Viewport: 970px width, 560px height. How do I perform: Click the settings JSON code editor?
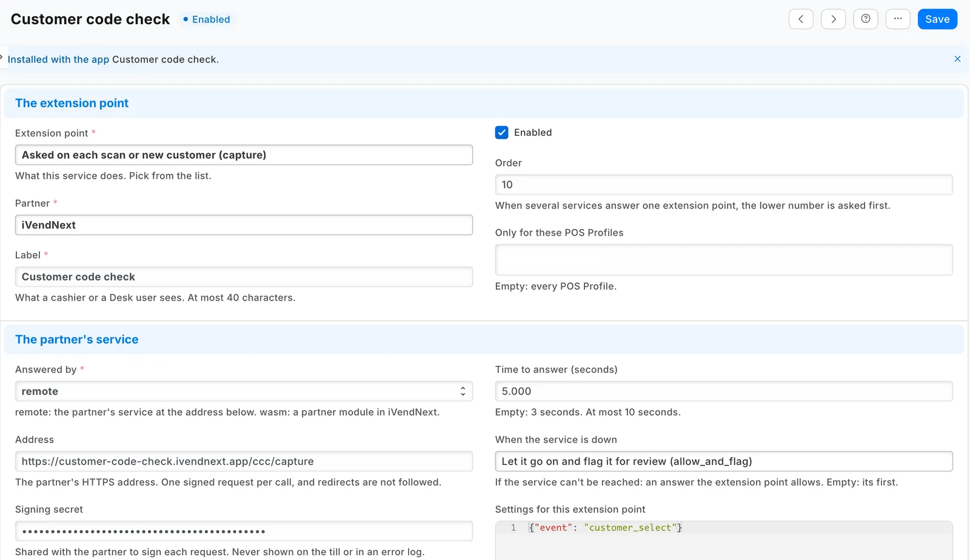coord(724,541)
